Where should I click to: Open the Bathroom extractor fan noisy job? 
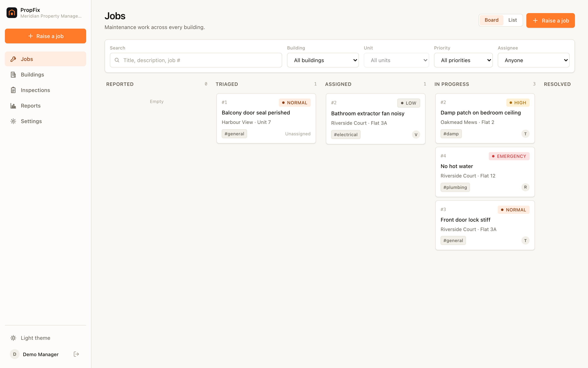(375, 119)
